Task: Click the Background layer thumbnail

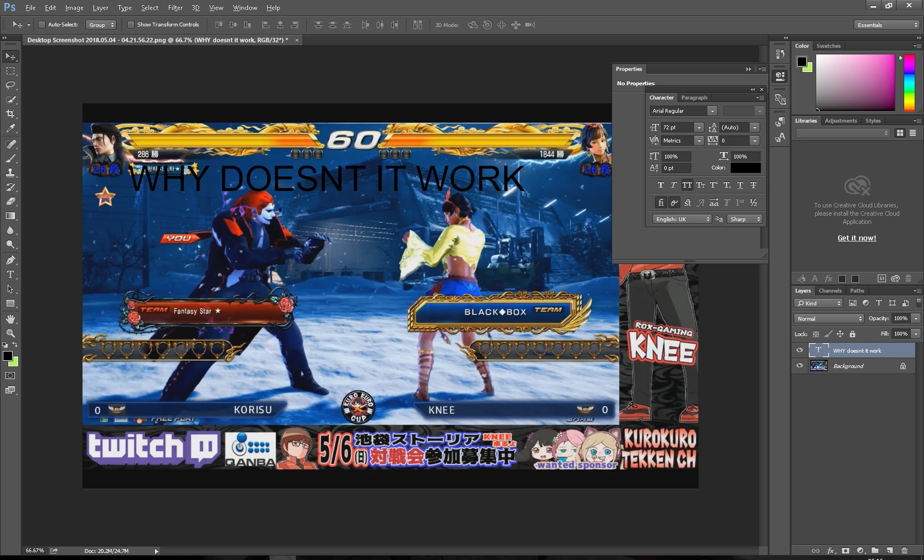Action: (819, 366)
